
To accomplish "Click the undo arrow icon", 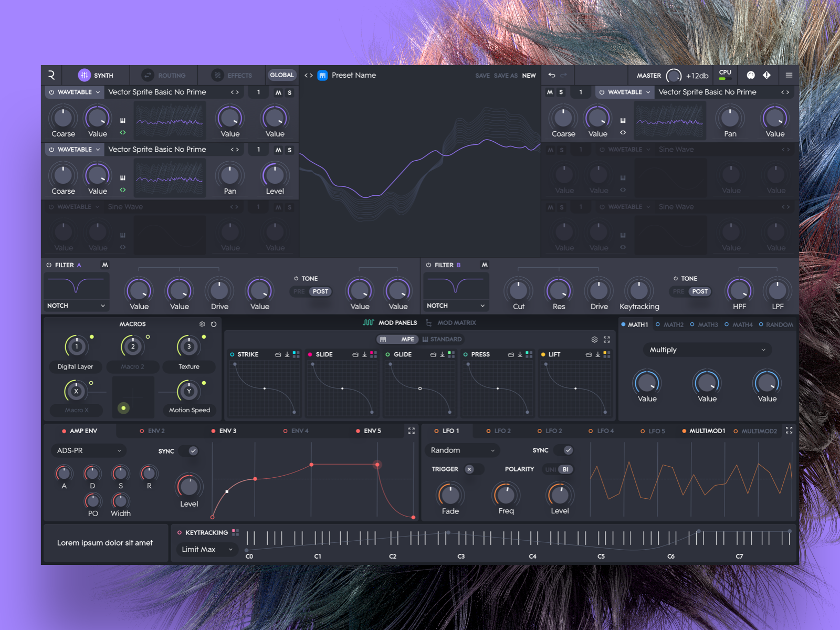I will 552,75.
